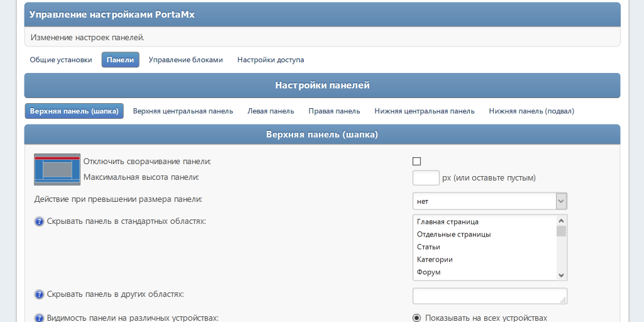Click help icon beside other areas setting
644x322 pixels.
tap(39, 294)
